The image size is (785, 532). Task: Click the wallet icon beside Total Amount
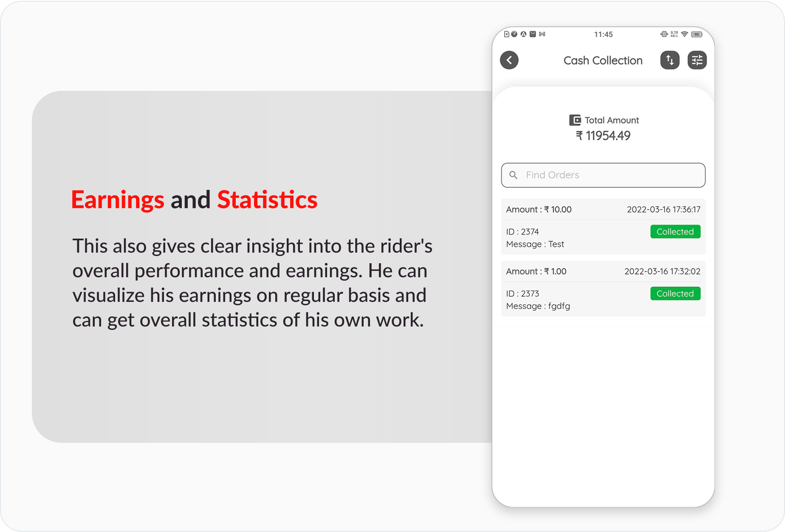pyautogui.click(x=575, y=120)
